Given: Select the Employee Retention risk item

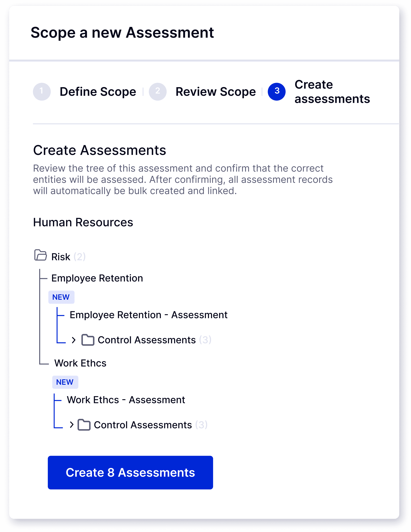Looking at the screenshot, I should tap(97, 278).
